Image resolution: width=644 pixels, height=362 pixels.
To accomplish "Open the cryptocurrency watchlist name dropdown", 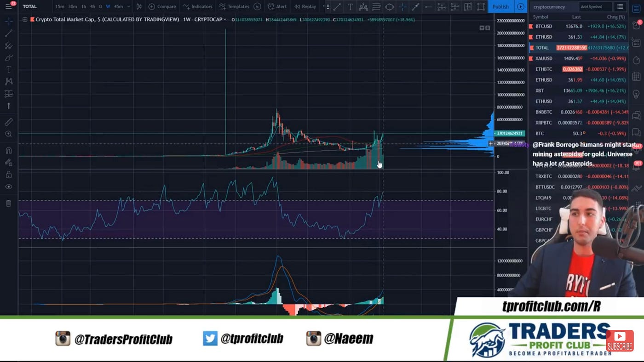I will 549,7.
